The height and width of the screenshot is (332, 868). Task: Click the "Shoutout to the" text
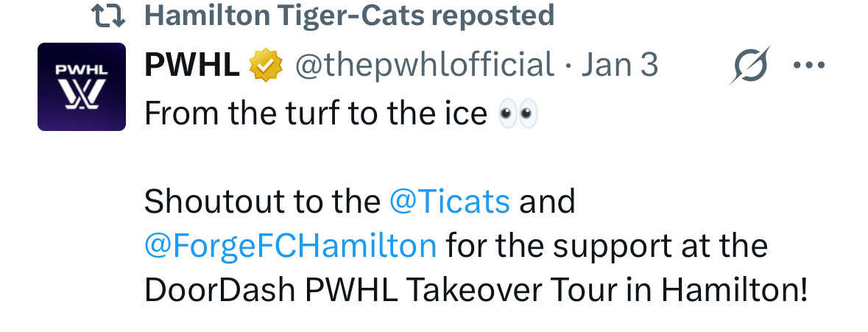point(261,201)
